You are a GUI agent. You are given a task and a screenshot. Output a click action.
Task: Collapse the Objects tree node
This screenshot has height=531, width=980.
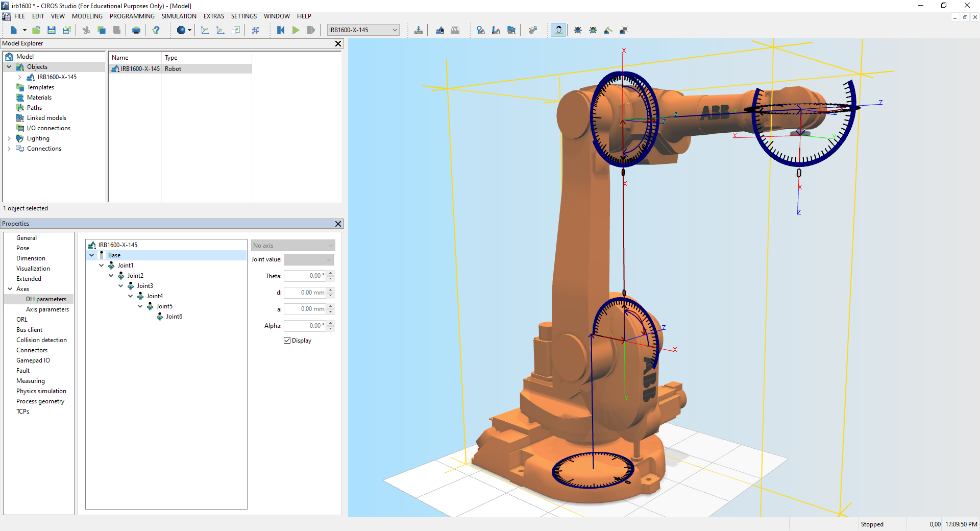[x=9, y=67]
